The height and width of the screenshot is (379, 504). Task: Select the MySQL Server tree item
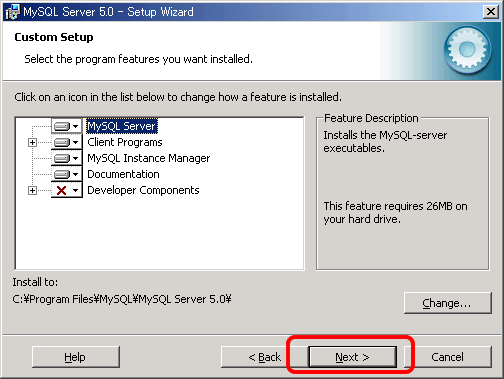pyautogui.click(x=122, y=126)
